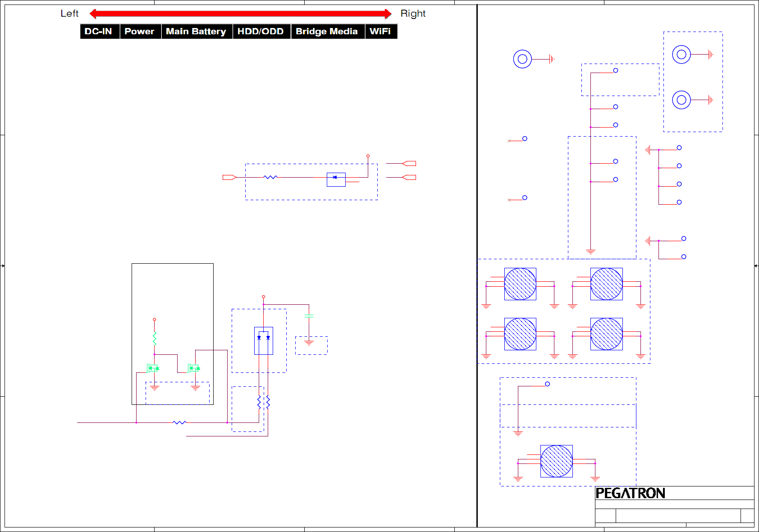Select the top-left hatched pad in the group
This screenshot has height=532, width=759.
[x=520, y=284]
